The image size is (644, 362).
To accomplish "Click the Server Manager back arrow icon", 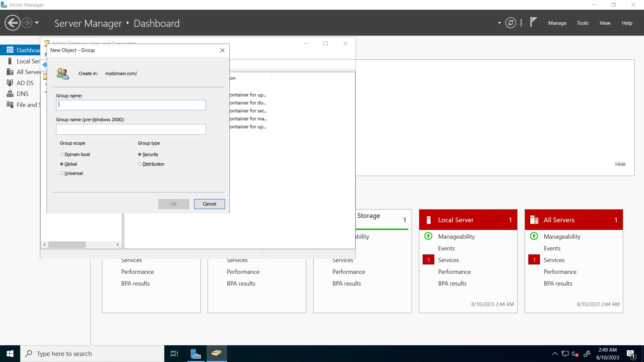I will click(x=12, y=23).
